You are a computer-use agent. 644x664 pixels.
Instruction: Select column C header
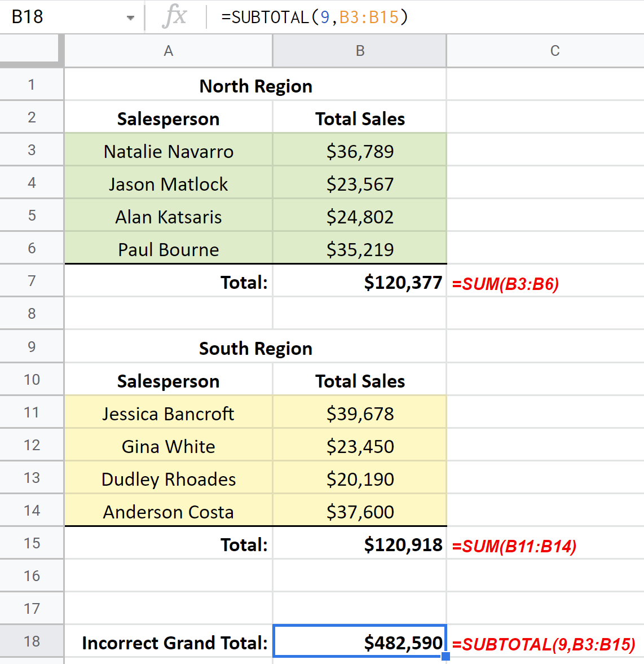[x=546, y=51]
